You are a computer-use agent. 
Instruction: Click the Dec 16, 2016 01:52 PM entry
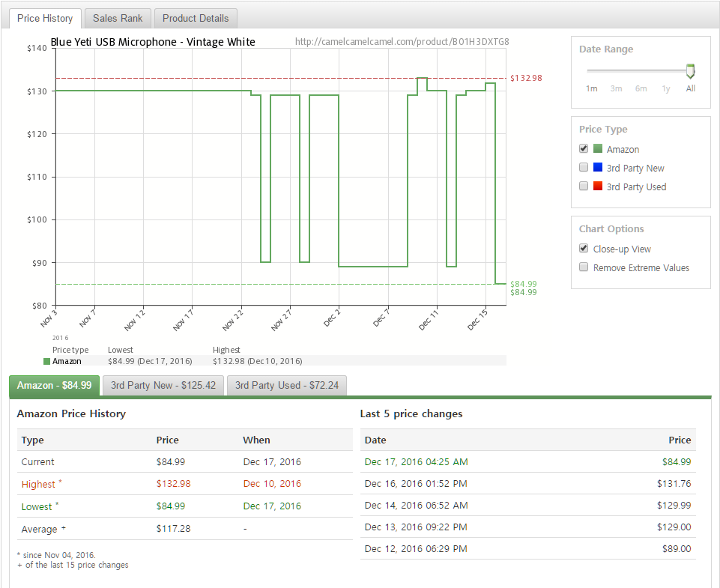[416, 483]
